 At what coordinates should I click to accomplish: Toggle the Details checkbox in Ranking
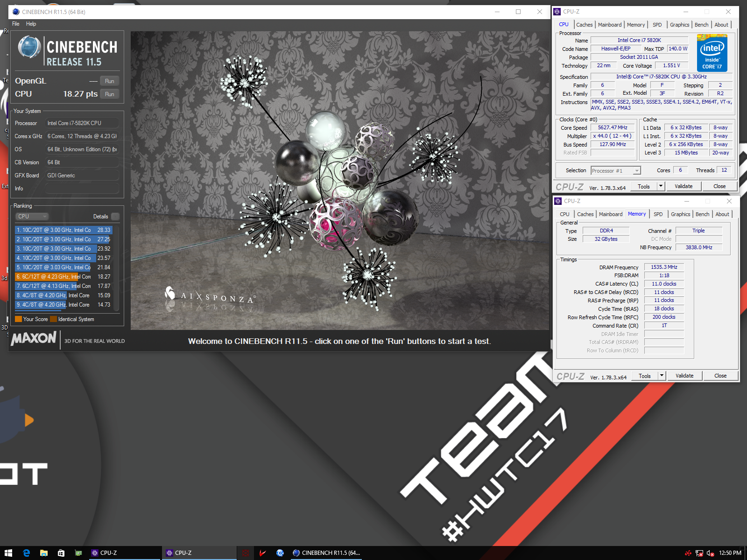[115, 217]
